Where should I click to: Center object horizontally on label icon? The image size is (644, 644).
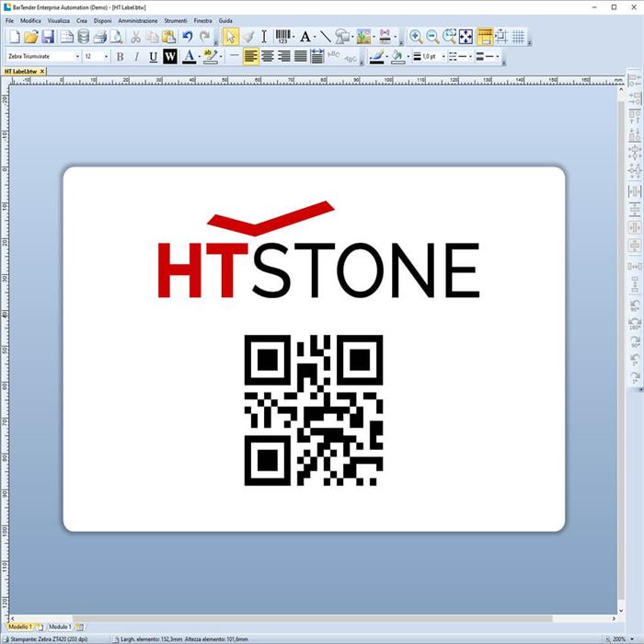(635, 227)
